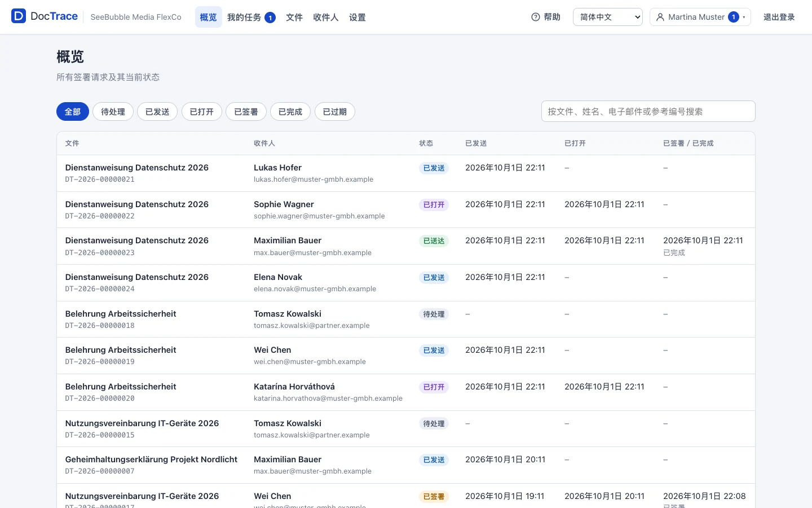Filter the list by 已完成
Image resolution: width=812 pixels, height=508 pixels.
pyautogui.click(x=290, y=112)
